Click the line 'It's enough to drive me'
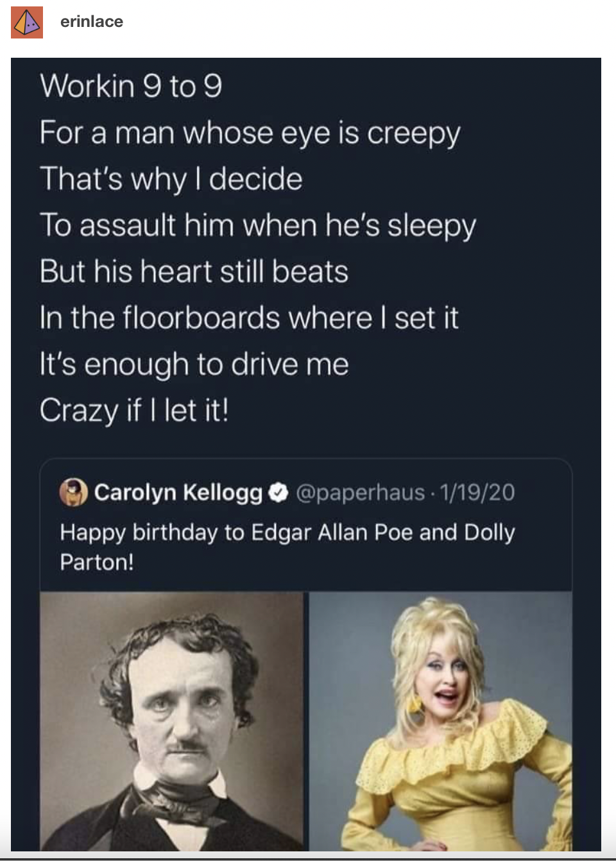Viewport: 616px width, 861px height. (x=194, y=364)
